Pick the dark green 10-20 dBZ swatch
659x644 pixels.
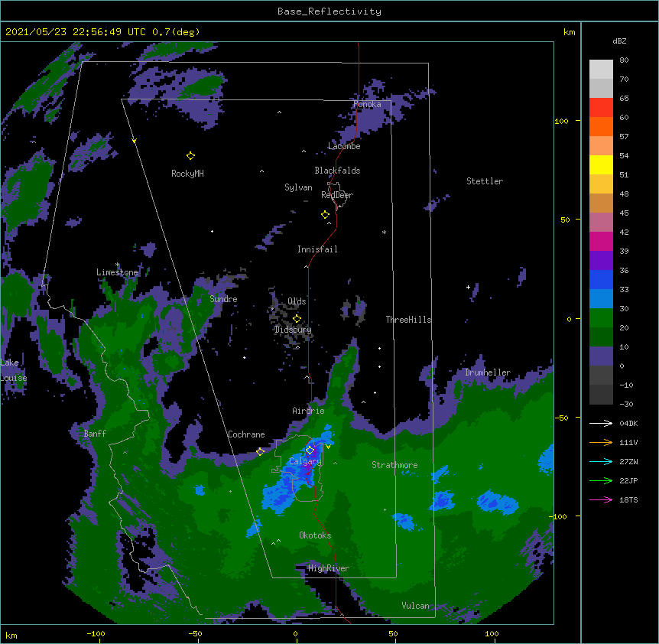(601, 337)
